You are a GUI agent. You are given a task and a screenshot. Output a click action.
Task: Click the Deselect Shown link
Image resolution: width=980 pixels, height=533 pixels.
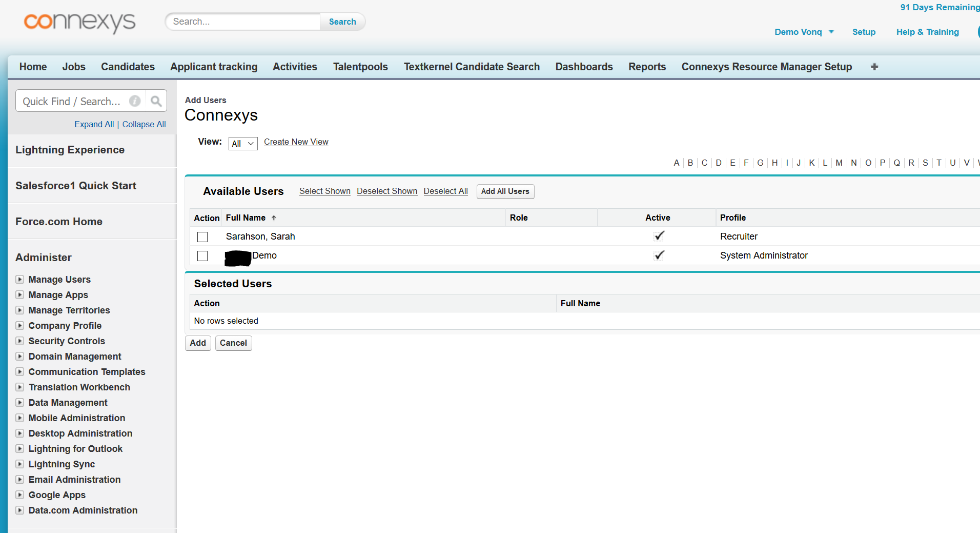click(387, 191)
